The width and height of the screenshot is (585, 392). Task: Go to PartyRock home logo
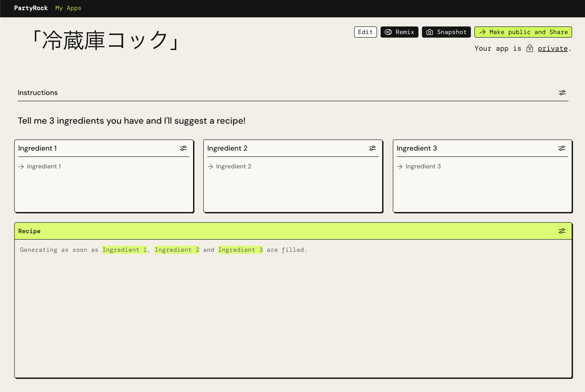pos(31,8)
